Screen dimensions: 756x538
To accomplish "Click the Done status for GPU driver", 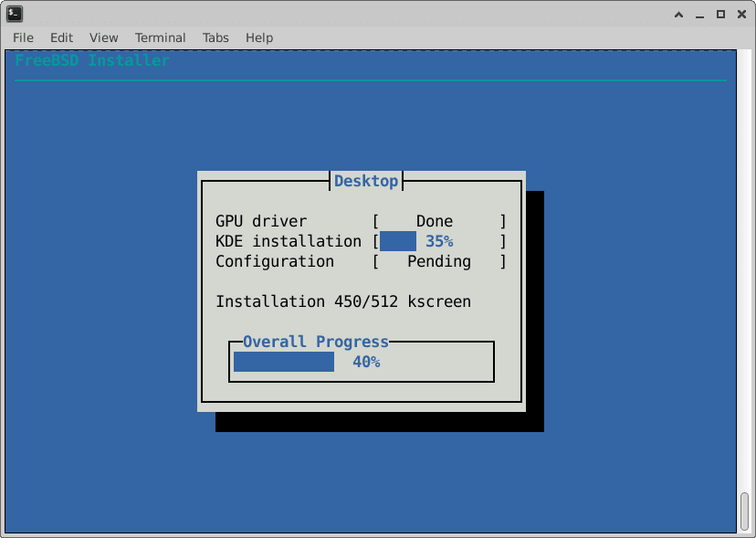I will click(x=434, y=221).
